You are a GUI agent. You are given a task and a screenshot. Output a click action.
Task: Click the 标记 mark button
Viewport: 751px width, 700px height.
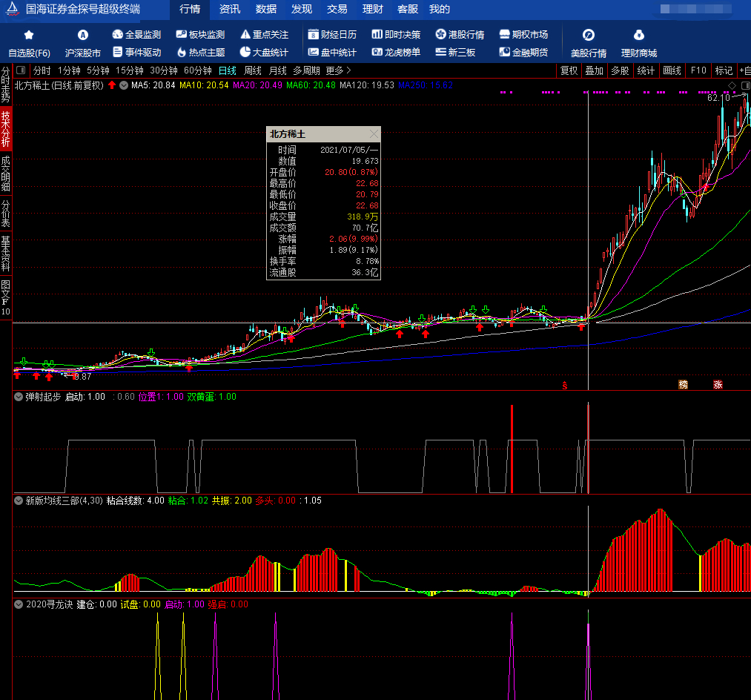click(x=724, y=70)
